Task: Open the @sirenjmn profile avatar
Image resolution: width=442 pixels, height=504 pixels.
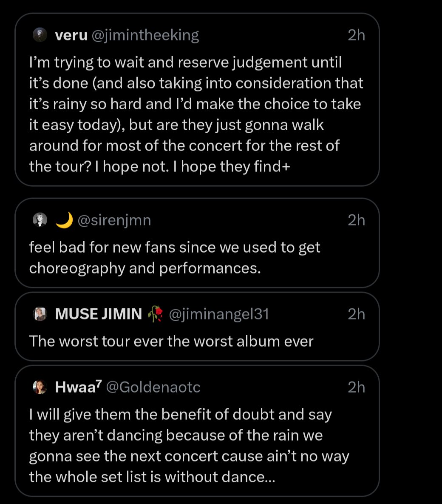Action: [x=40, y=220]
